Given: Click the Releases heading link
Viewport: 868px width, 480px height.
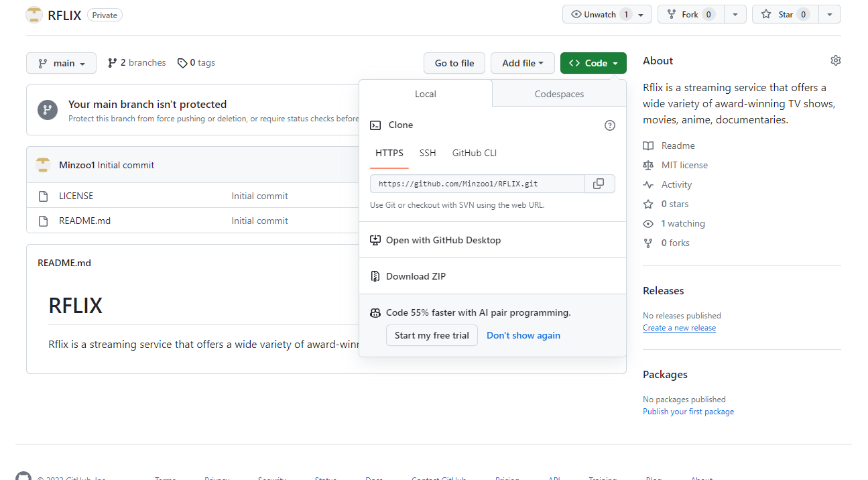Looking at the screenshot, I should [664, 291].
